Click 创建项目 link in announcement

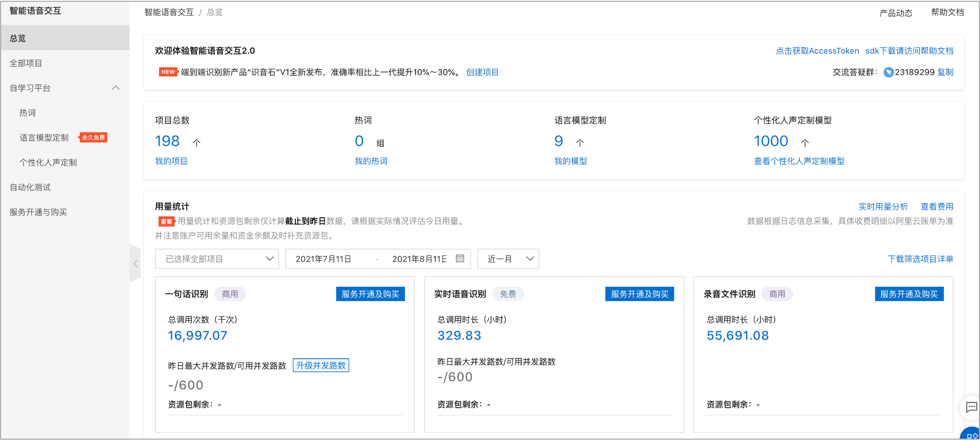pos(482,72)
